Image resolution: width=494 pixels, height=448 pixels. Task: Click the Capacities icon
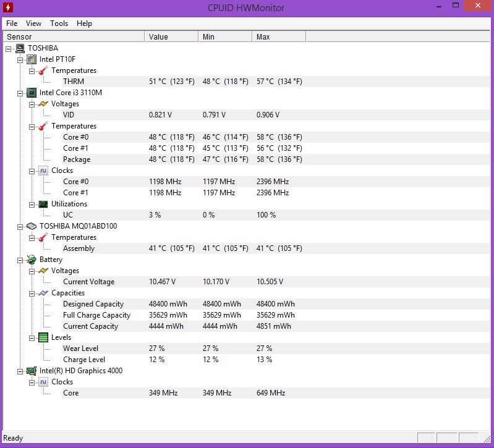(43, 293)
